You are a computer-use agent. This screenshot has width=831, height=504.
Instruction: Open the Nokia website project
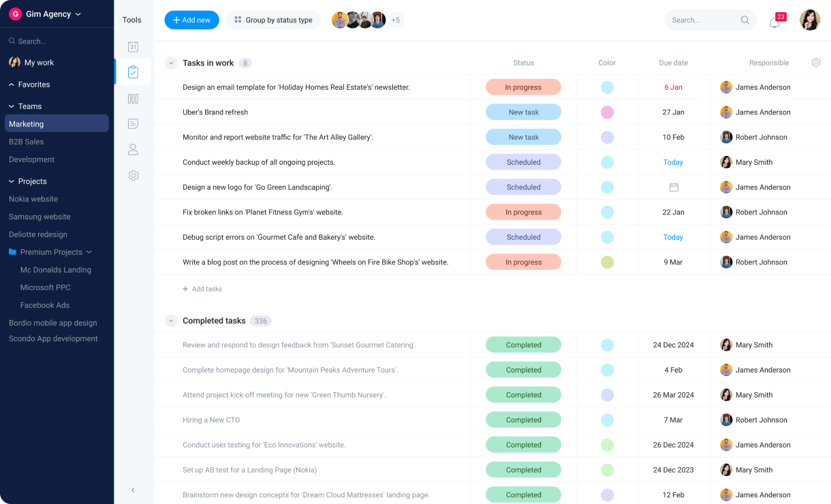tap(33, 199)
